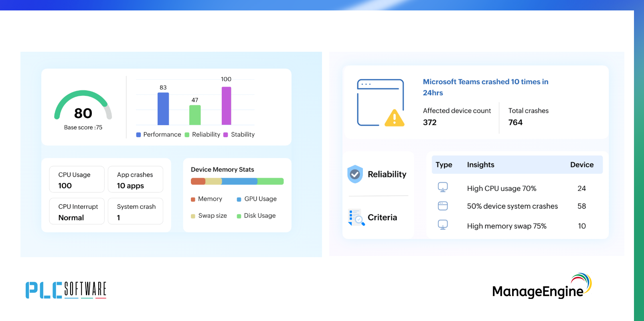Image resolution: width=644 pixels, height=321 pixels.
Task: Click the app window warning icon
Action: coord(381,103)
